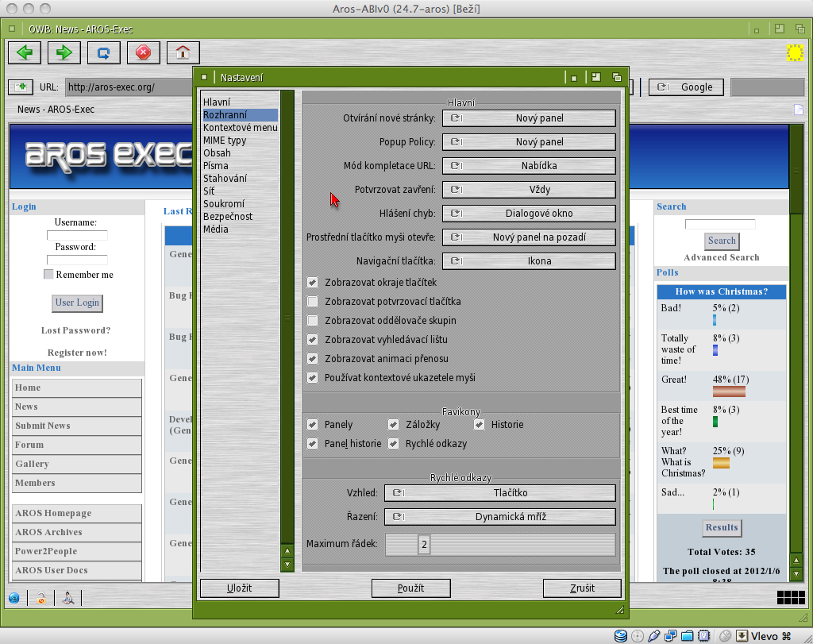Click the green back arrow button

24,53
